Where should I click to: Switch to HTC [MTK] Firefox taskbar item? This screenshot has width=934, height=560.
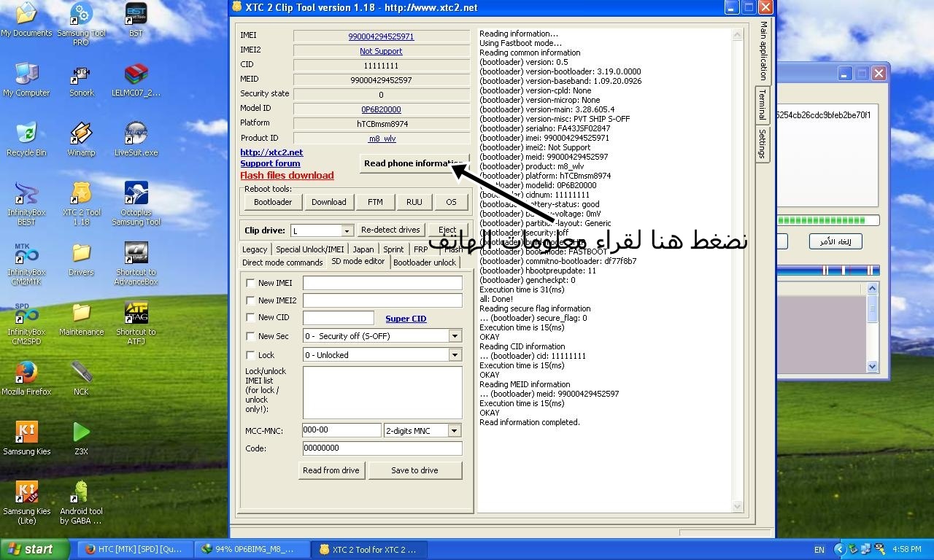(134, 549)
